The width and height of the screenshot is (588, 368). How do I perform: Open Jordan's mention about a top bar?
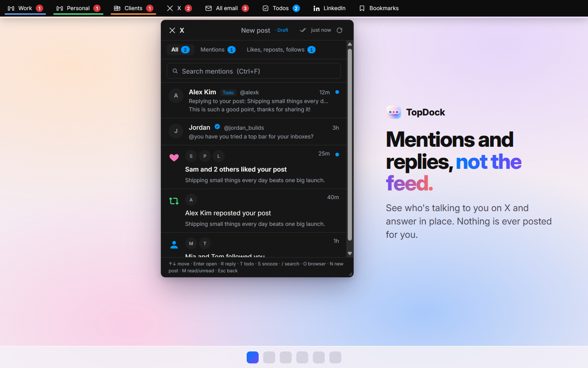click(x=254, y=132)
